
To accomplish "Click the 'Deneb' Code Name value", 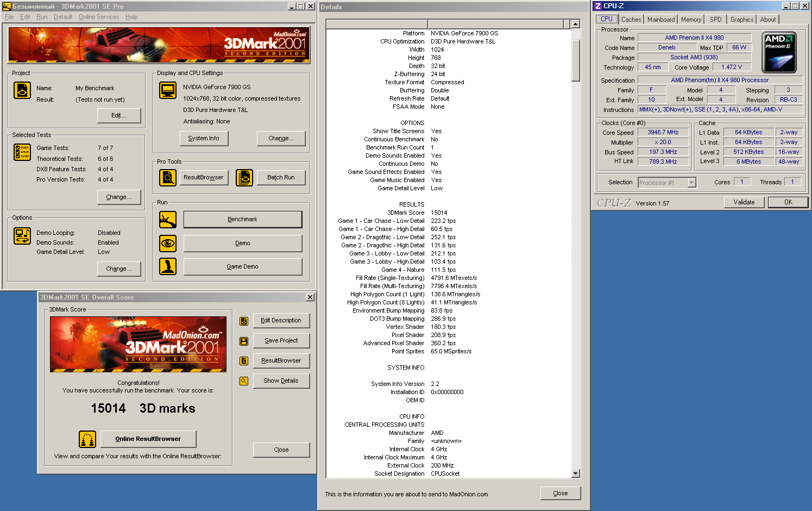I will tap(666, 48).
